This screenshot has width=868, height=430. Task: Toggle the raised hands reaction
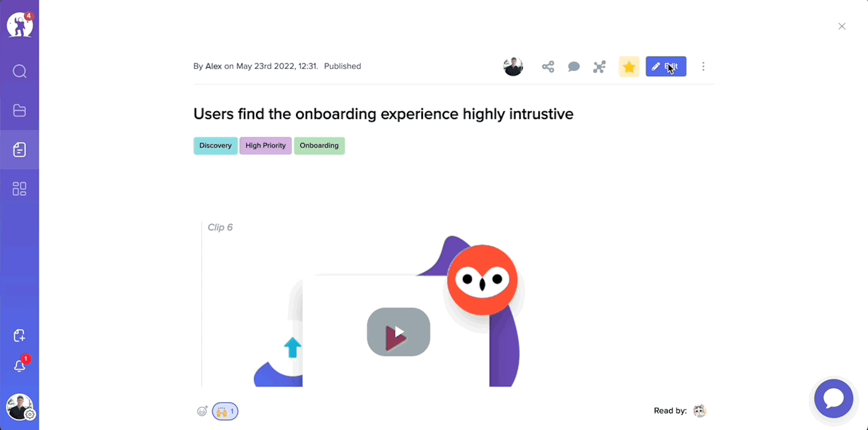[x=225, y=411]
